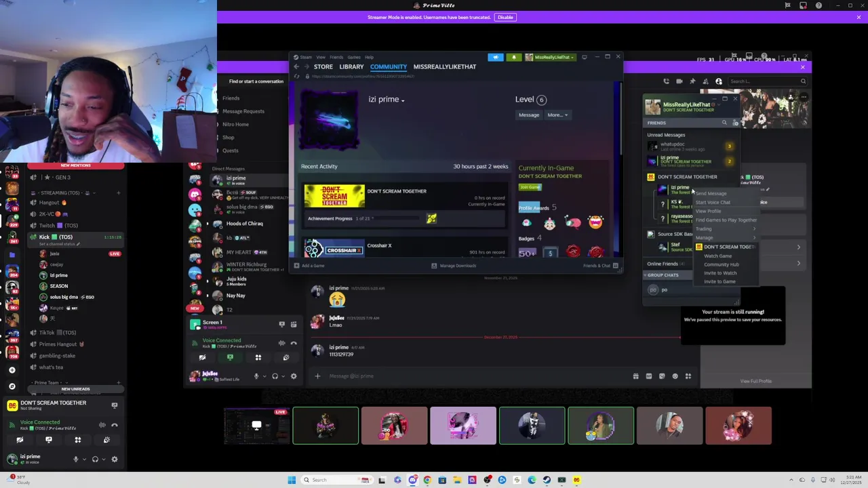868x488 pixels.
Task: Disconnect from voice in bottom-left panel
Action: pos(115,425)
